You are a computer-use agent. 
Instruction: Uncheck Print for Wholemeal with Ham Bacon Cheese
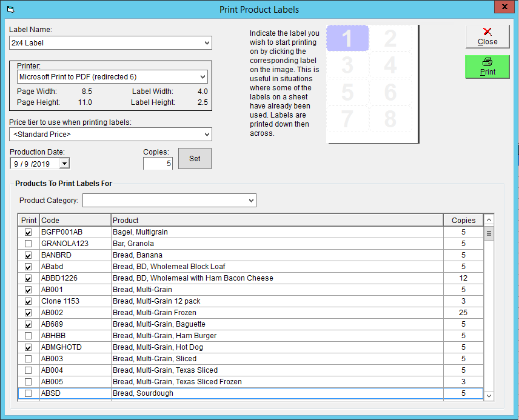pyautogui.click(x=28, y=278)
